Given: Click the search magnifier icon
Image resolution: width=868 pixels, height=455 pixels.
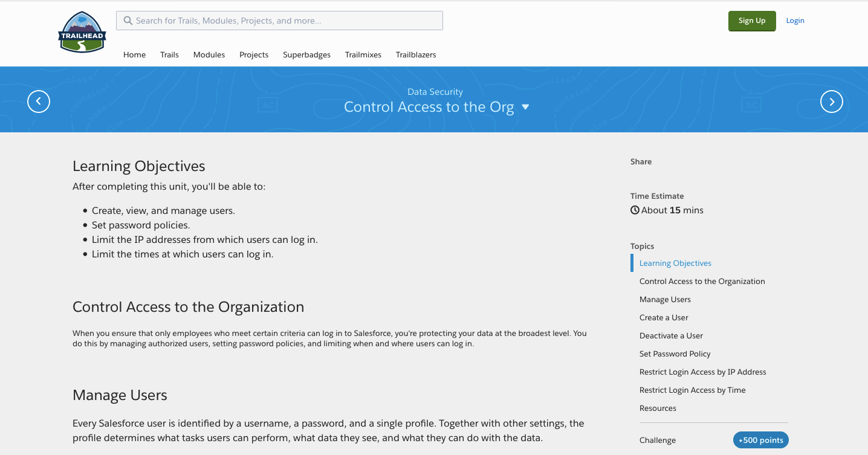Looking at the screenshot, I should [x=128, y=21].
